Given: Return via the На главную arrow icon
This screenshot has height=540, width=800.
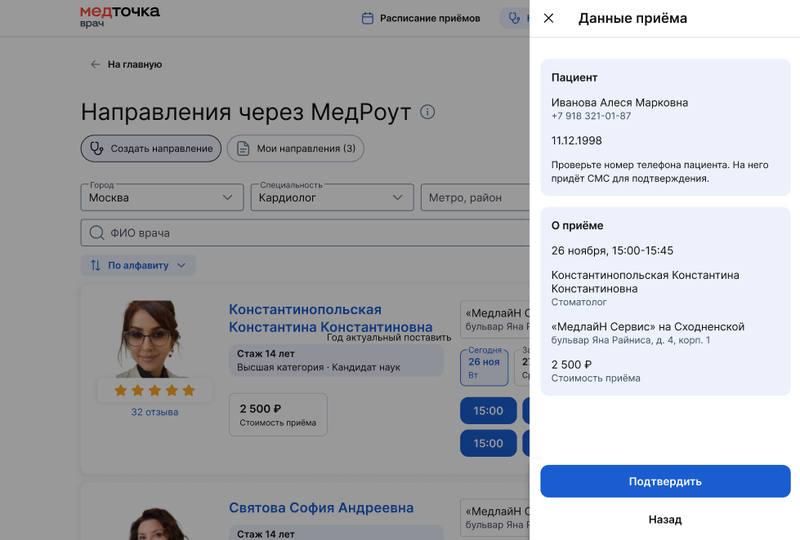Looking at the screenshot, I should pos(95,64).
